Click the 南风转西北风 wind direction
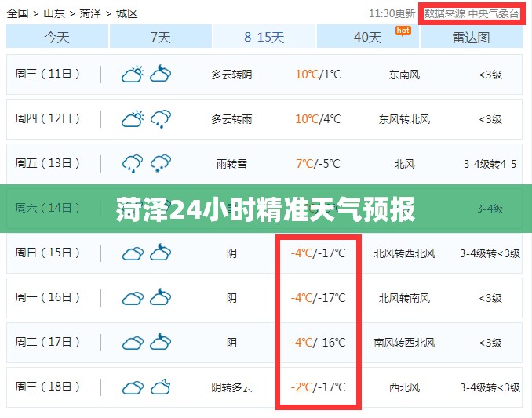This screenshot has width=532, height=418. coord(404,343)
